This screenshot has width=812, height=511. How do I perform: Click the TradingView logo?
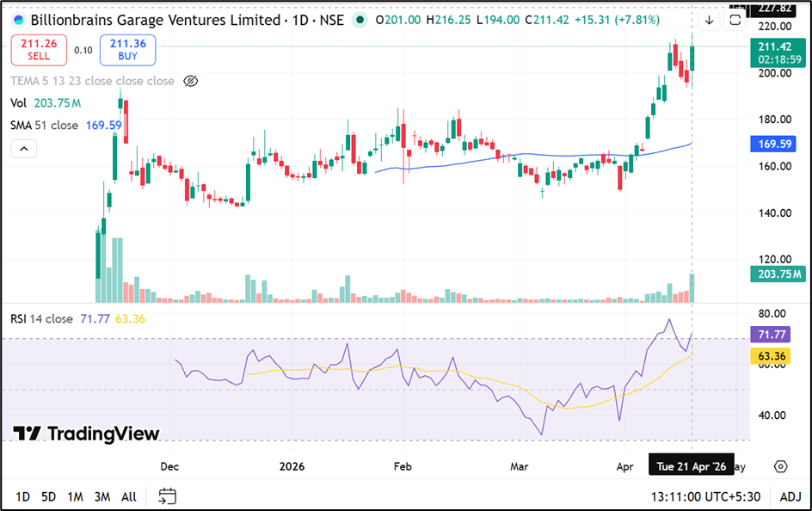(x=86, y=433)
